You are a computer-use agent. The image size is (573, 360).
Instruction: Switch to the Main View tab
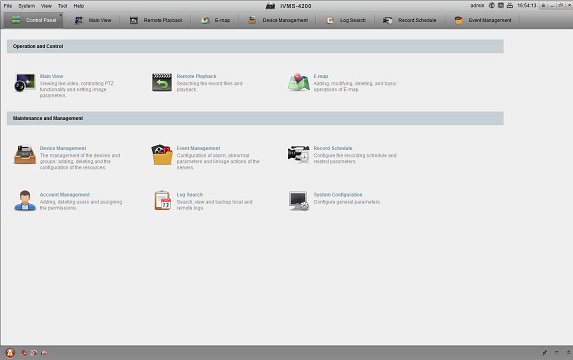[x=93, y=20]
